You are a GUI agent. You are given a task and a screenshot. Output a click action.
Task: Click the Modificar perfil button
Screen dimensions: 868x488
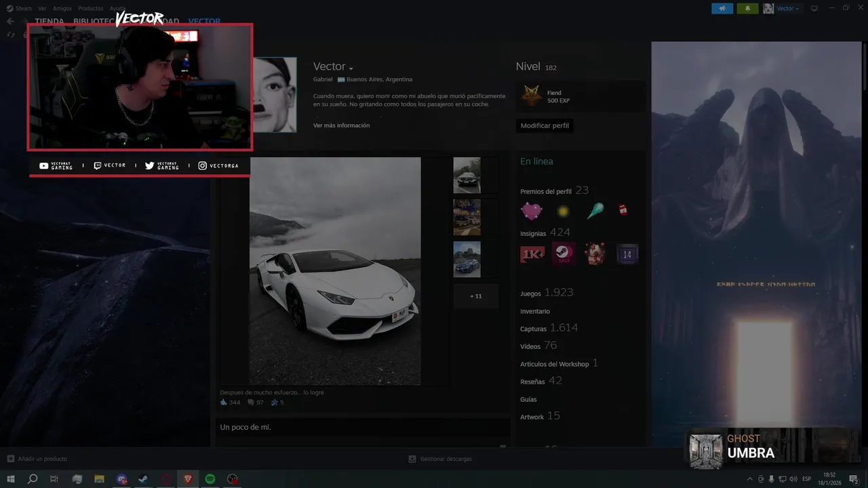click(545, 125)
